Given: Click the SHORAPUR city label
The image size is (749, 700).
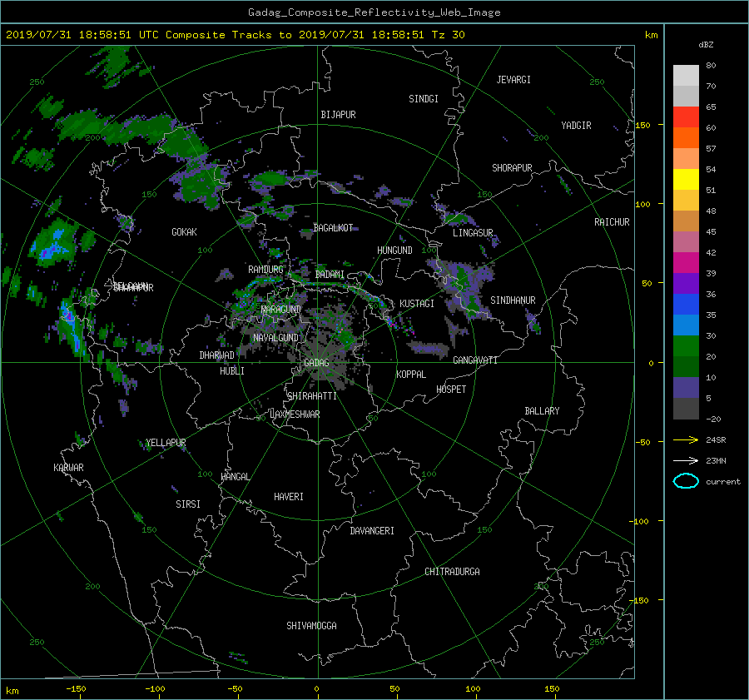Looking at the screenshot, I should (512, 168).
